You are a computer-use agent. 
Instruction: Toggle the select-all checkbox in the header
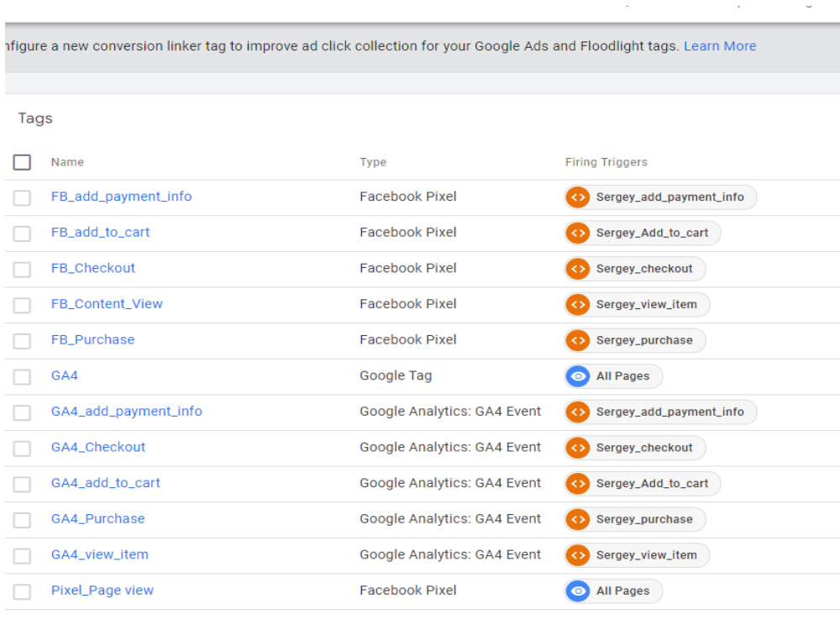coord(23,162)
